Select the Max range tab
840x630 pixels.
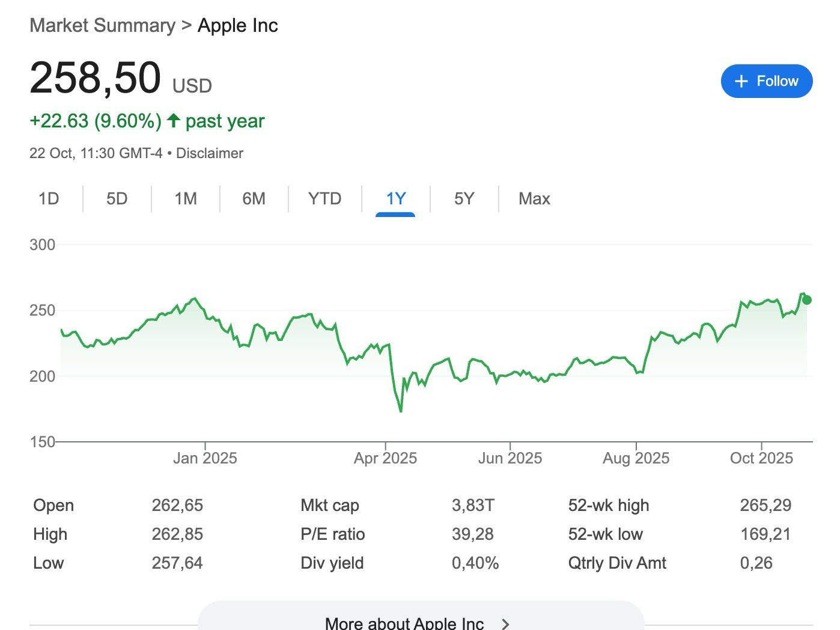534,198
